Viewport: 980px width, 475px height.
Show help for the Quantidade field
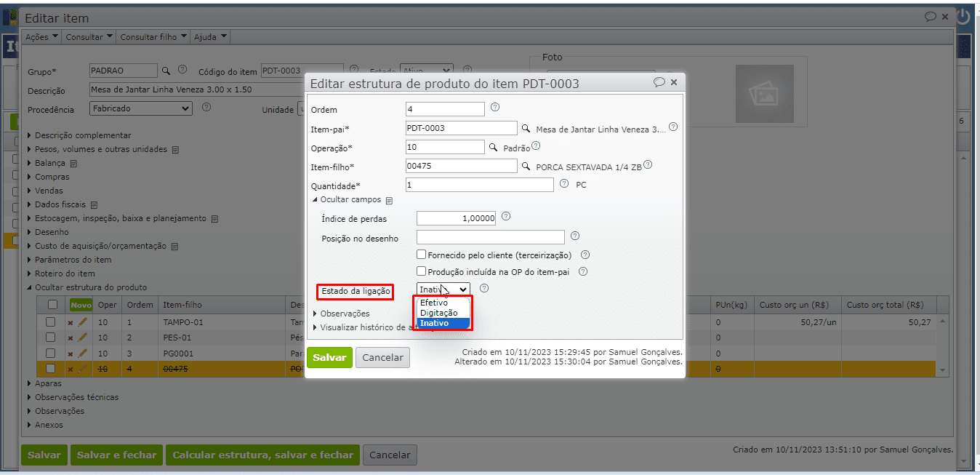coord(564,184)
